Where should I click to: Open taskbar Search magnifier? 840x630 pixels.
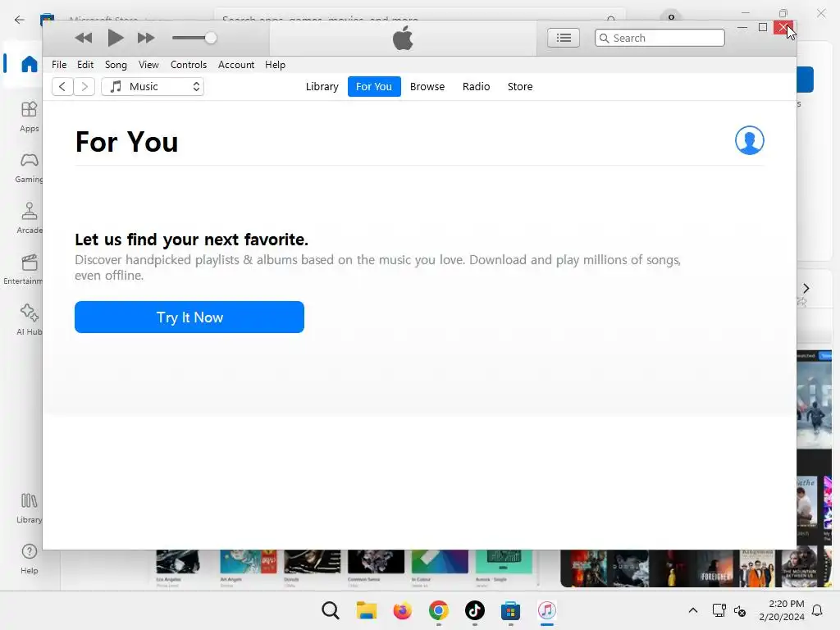pyautogui.click(x=331, y=610)
